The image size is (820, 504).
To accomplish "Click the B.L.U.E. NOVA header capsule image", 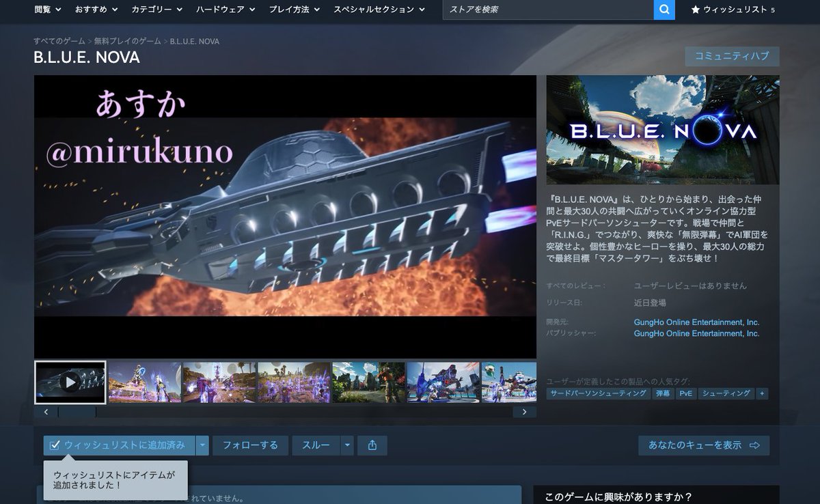I will [663, 130].
